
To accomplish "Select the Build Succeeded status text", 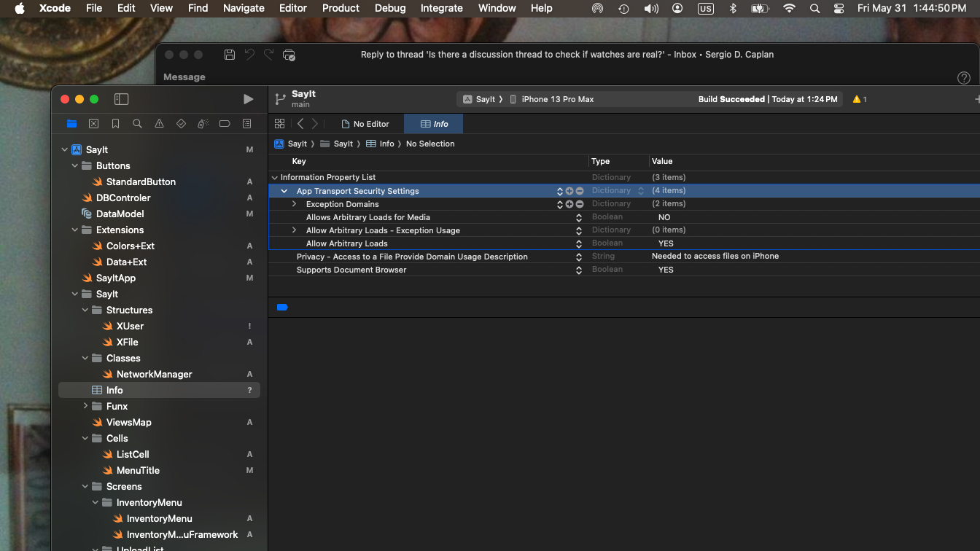I will point(731,99).
